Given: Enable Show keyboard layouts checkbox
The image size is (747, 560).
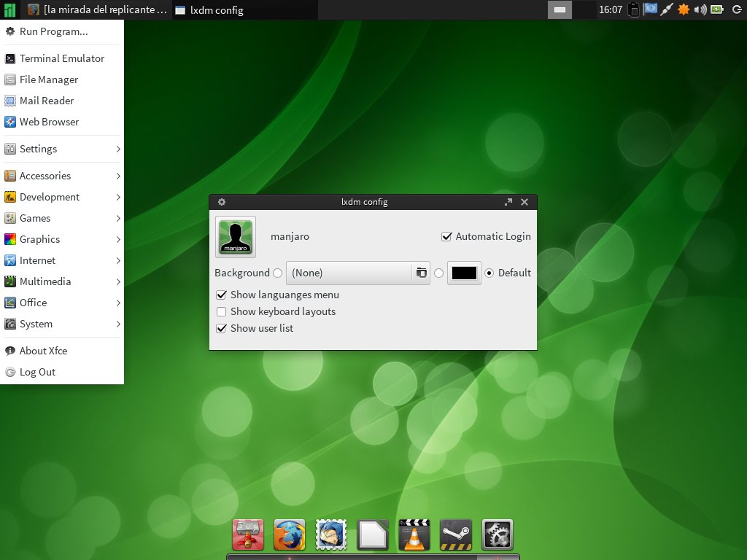Looking at the screenshot, I should pos(221,312).
